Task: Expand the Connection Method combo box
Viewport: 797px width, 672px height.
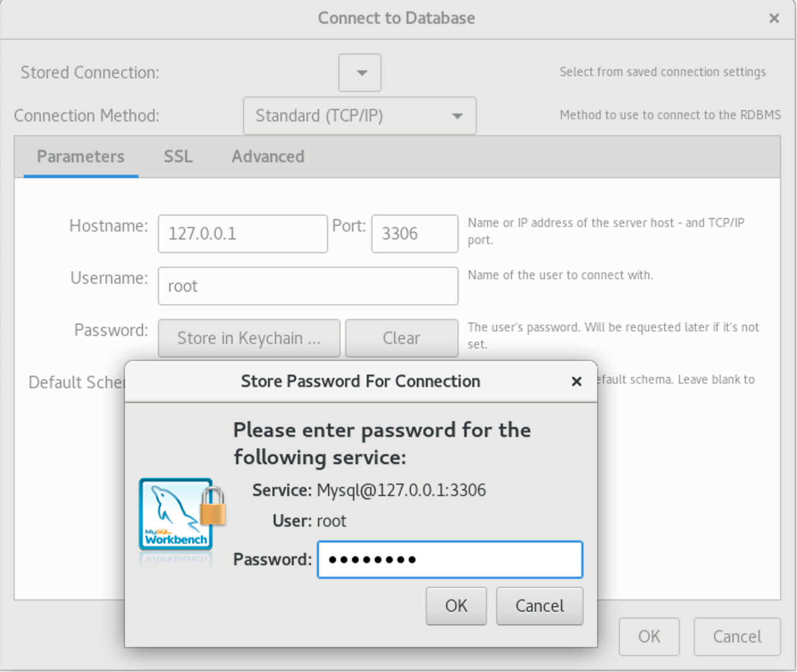Action: (360, 116)
